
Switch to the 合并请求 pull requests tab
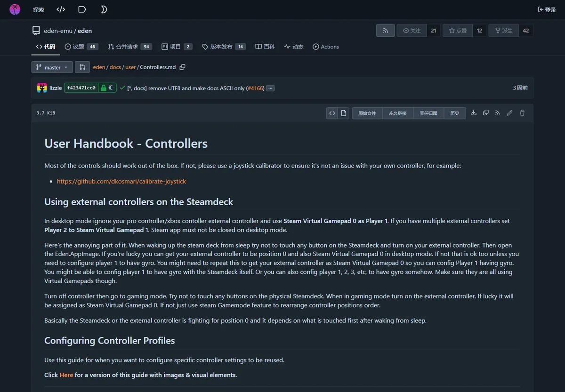[130, 47]
